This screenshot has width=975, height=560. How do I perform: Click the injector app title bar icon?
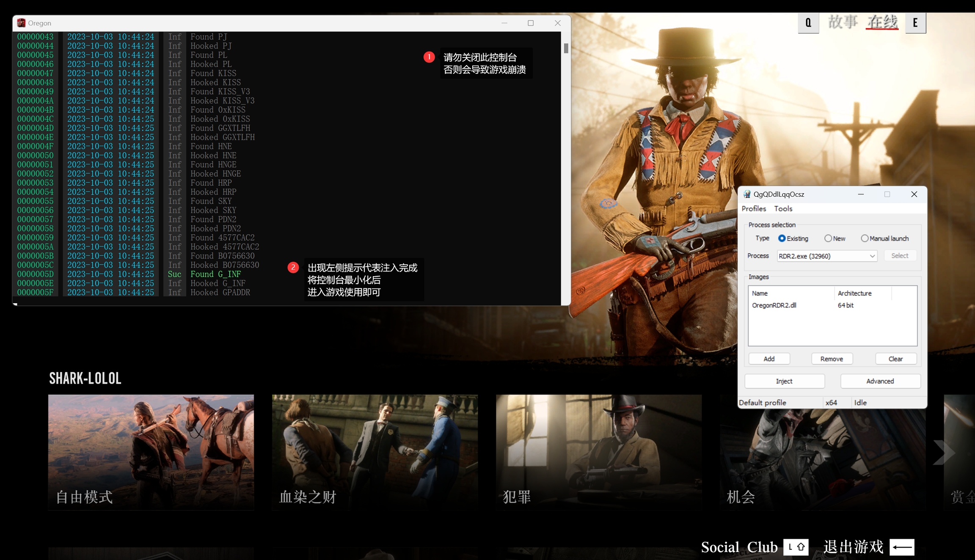click(x=747, y=194)
